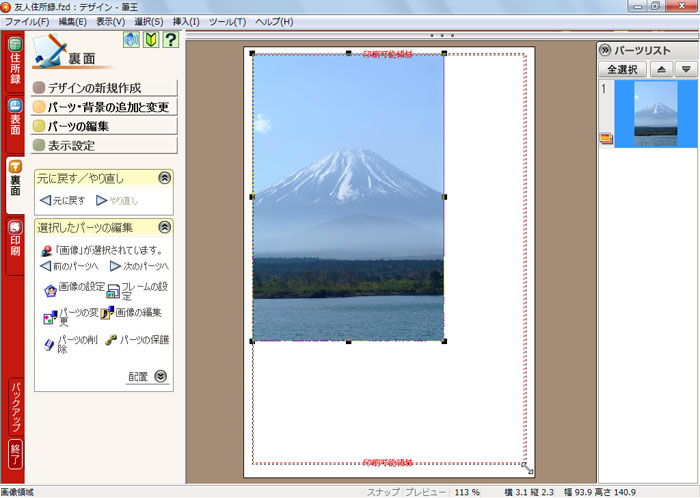Image resolution: width=700 pixels, height=498 pixels.
Task: Collapse the 選択したパーツの編集 section
Action: coord(164,227)
